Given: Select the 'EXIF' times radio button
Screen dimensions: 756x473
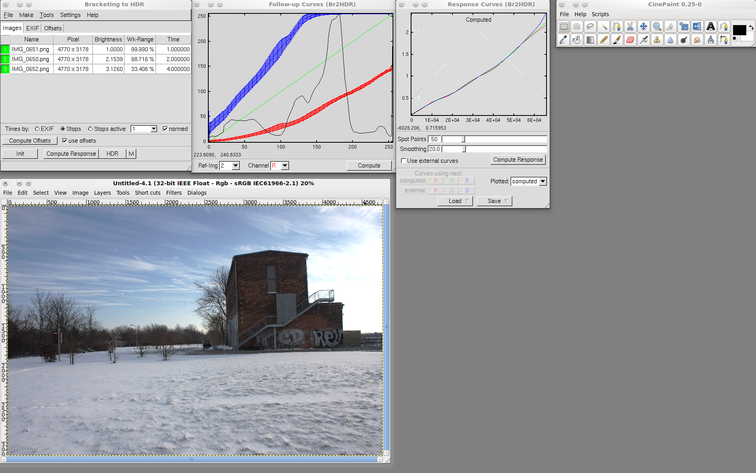Looking at the screenshot, I should point(37,129).
